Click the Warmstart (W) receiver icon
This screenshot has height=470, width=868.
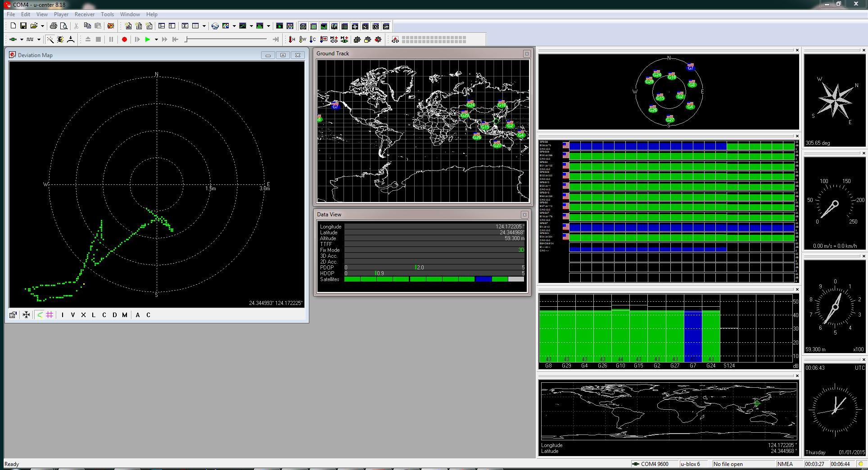pos(303,40)
